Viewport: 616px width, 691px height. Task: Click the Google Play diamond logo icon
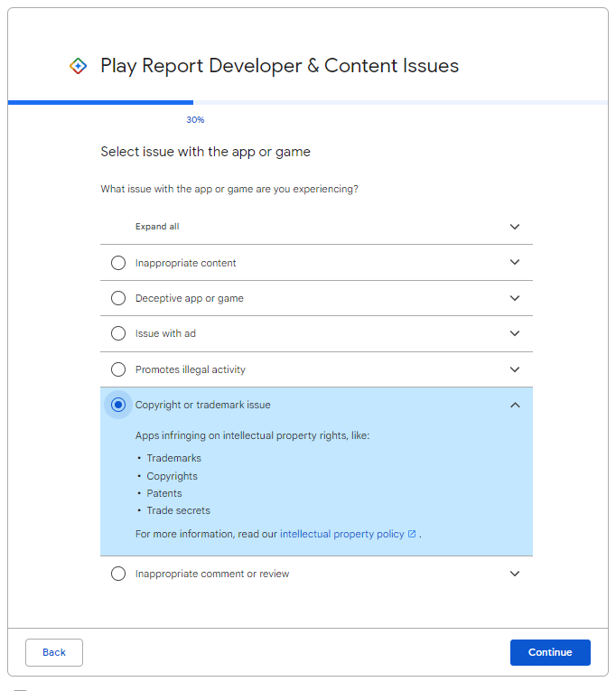pyautogui.click(x=78, y=66)
